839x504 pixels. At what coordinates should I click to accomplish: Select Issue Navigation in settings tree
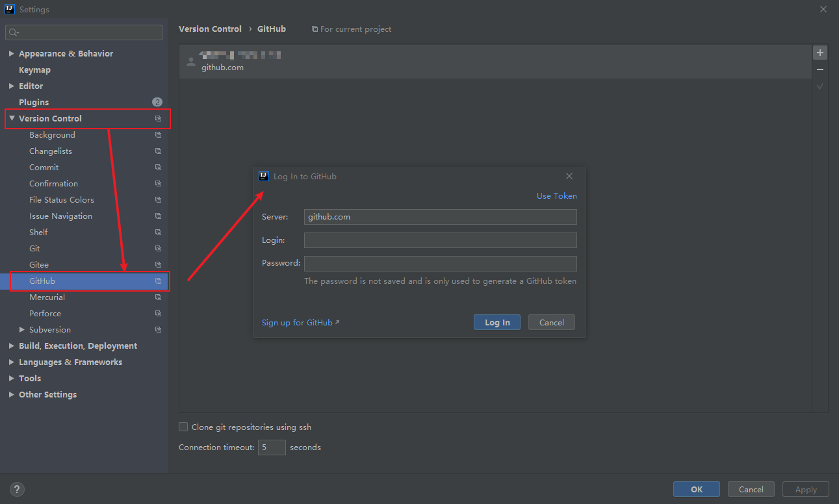tap(60, 216)
